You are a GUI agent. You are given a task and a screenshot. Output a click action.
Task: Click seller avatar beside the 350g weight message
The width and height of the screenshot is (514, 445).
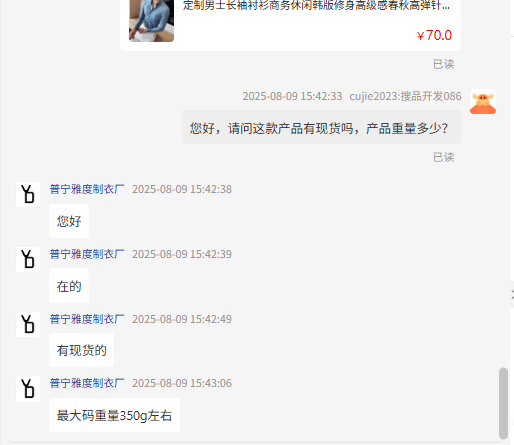coord(28,389)
